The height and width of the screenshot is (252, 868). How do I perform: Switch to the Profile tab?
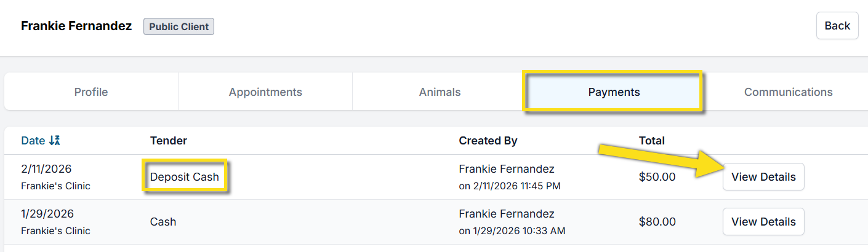click(91, 92)
